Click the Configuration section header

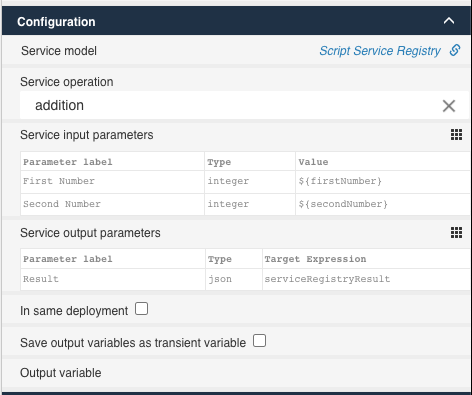click(x=236, y=21)
